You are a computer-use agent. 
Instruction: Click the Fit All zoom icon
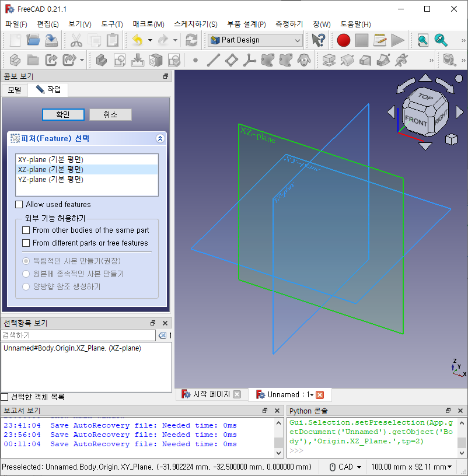tap(422, 40)
